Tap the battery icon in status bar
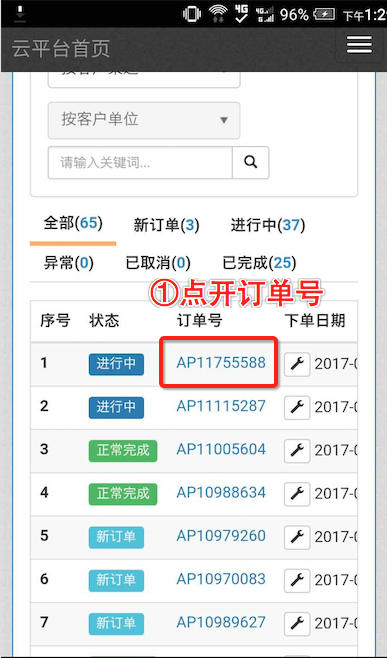Image resolution: width=387 pixels, height=658 pixels. pos(325,15)
